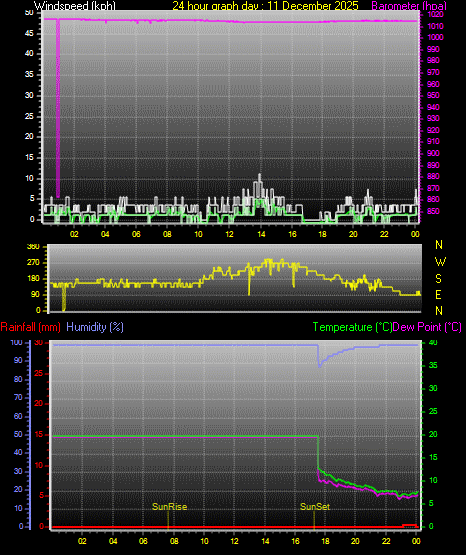The image size is (466, 555).
Task: Click the 900 barometer scale value
Action: click(433, 153)
